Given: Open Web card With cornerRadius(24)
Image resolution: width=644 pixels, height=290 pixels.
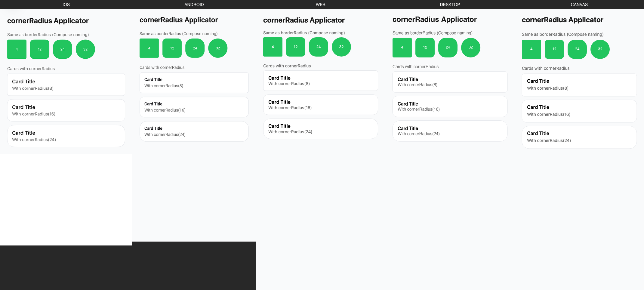Looking at the screenshot, I should [321, 129].
